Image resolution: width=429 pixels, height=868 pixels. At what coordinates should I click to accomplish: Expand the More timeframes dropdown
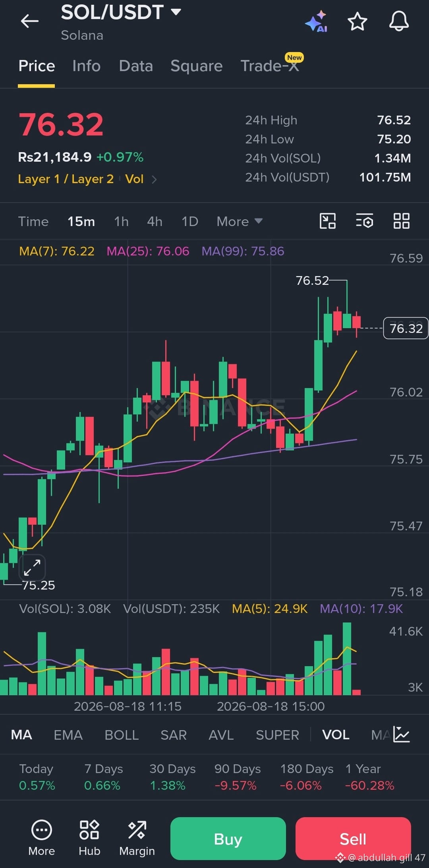pos(240,221)
